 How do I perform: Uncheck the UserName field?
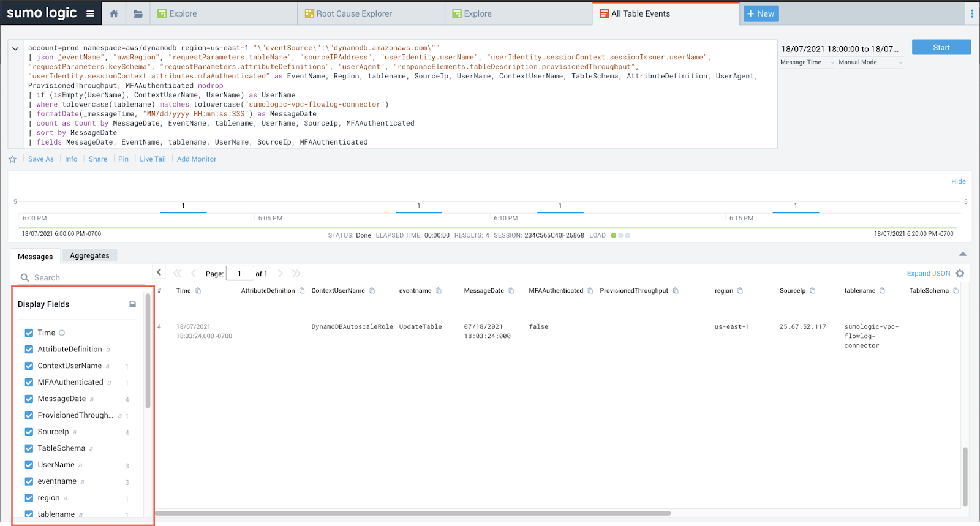pos(29,465)
